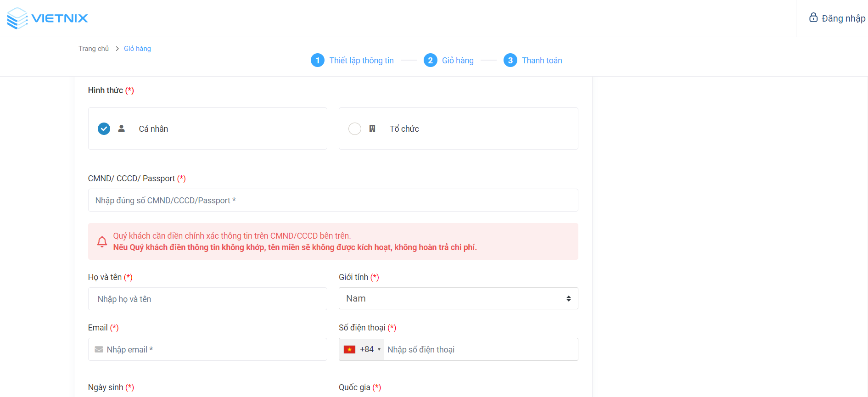Go to the Giỏ hàng step
The image size is (868, 397).
coord(457,61)
